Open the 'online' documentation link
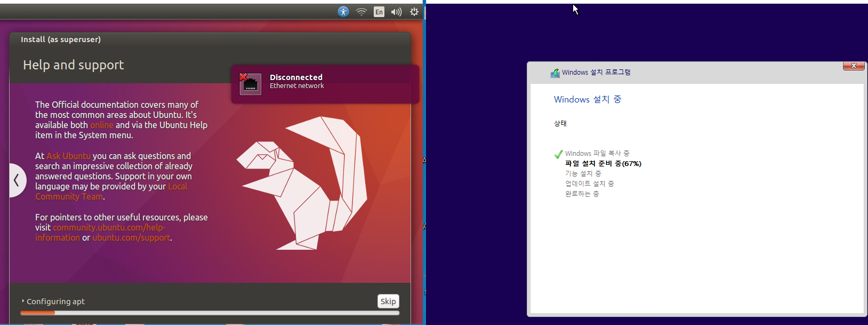 click(x=102, y=125)
